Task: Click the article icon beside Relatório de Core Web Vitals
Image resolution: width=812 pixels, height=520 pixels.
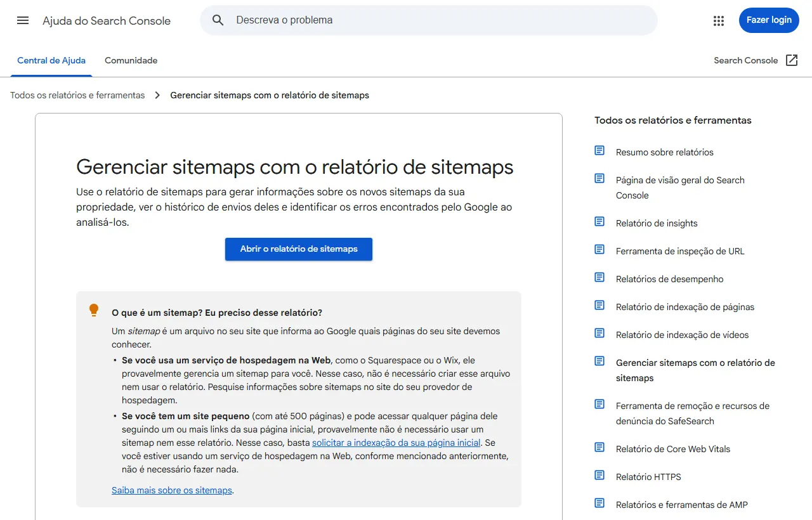Action: [x=599, y=447]
